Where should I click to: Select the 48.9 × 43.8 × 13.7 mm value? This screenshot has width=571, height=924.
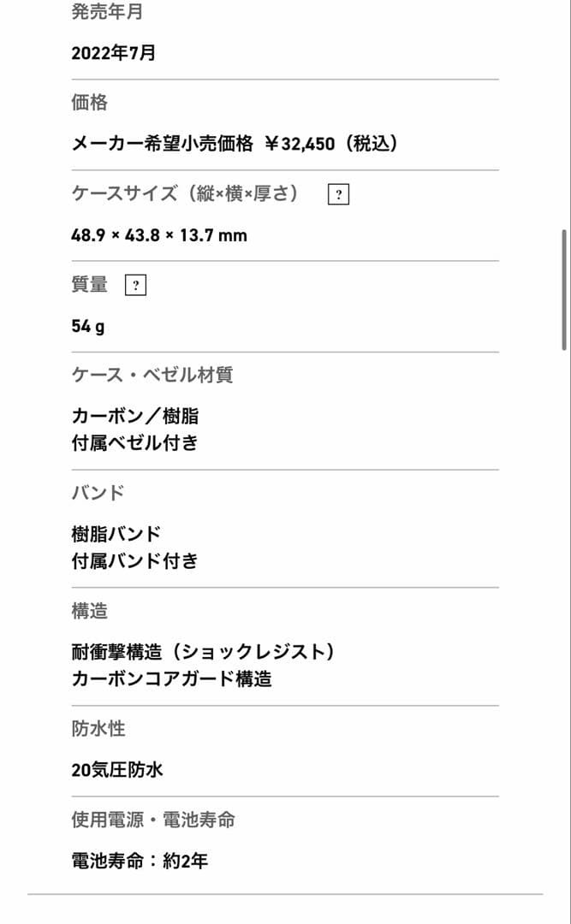tap(159, 235)
